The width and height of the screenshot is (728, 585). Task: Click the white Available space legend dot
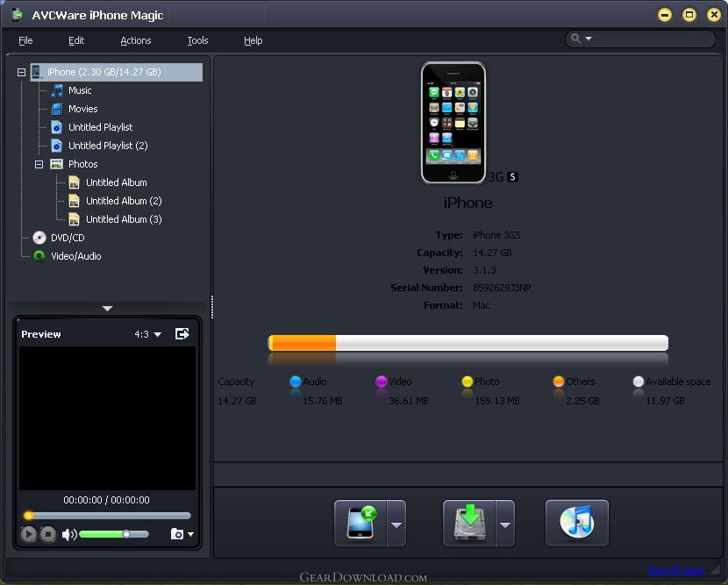coord(639,382)
